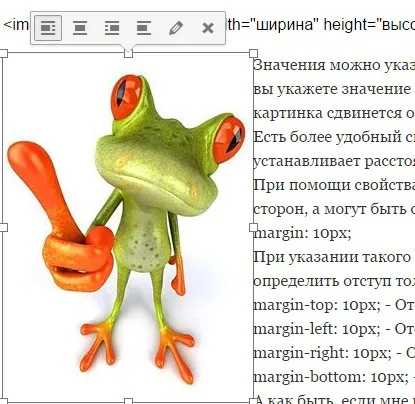Click the line starting 'Есть более удобный'

point(334,137)
